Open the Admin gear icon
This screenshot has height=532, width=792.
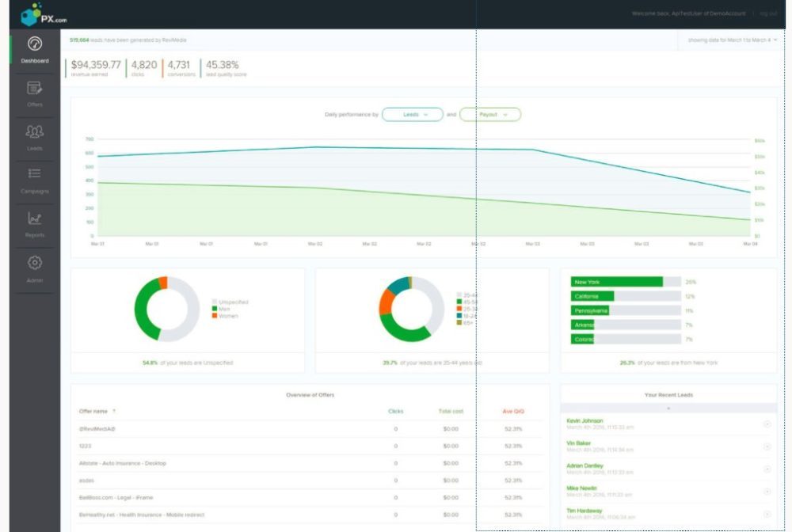[x=35, y=263]
